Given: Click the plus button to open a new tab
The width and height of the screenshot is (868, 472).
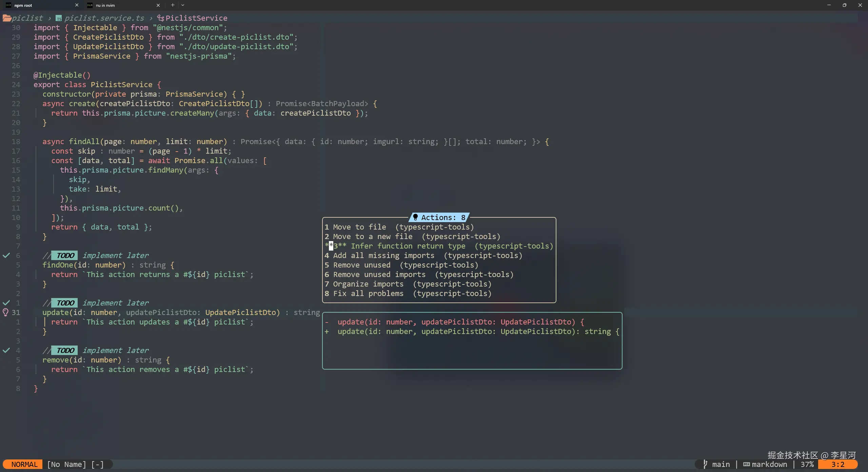Looking at the screenshot, I should point(173,5).
